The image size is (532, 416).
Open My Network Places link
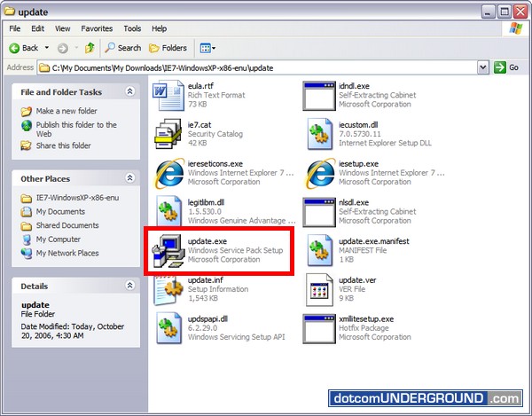tap(67, 254)
